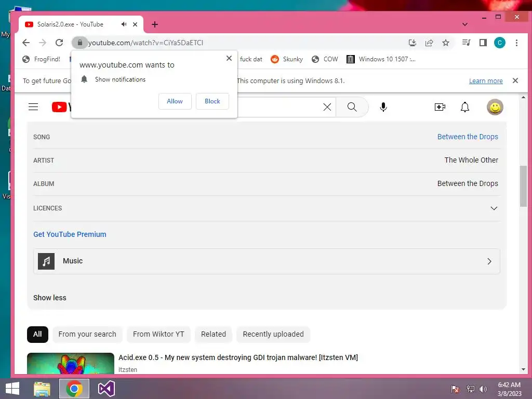Open the tab search chevron
Image resolution: width=532 pixels, height=399 pixels.
pyautogui.click(x=465, y=24)
